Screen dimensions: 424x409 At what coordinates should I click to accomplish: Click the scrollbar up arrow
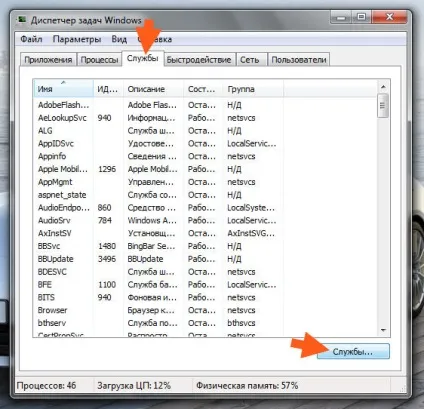pos(383,87)
